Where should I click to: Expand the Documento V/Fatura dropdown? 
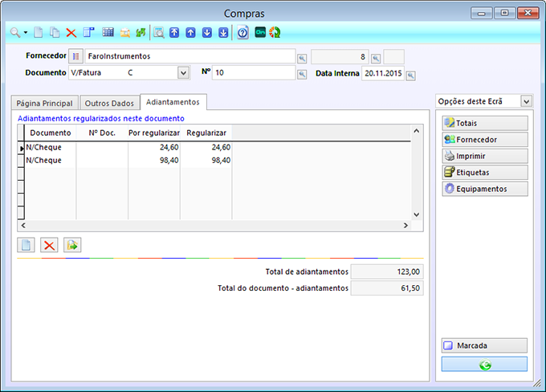(184, 73)
